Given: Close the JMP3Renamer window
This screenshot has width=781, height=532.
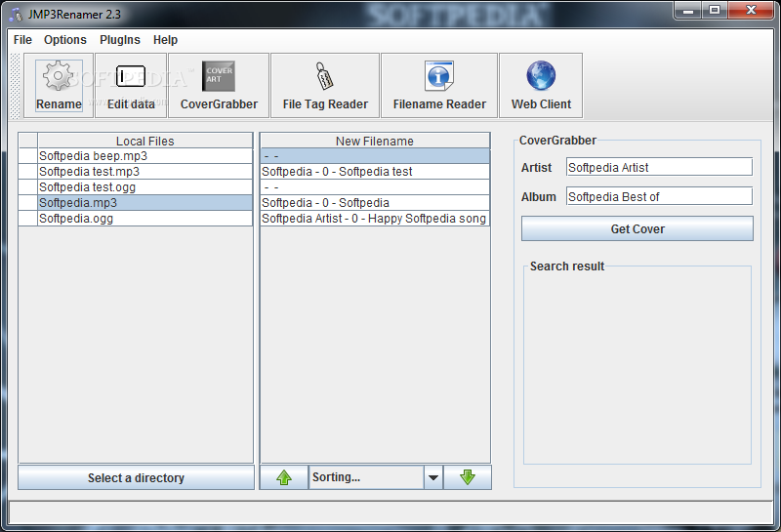Looking at the screenshot, I should tap(751, 10).
